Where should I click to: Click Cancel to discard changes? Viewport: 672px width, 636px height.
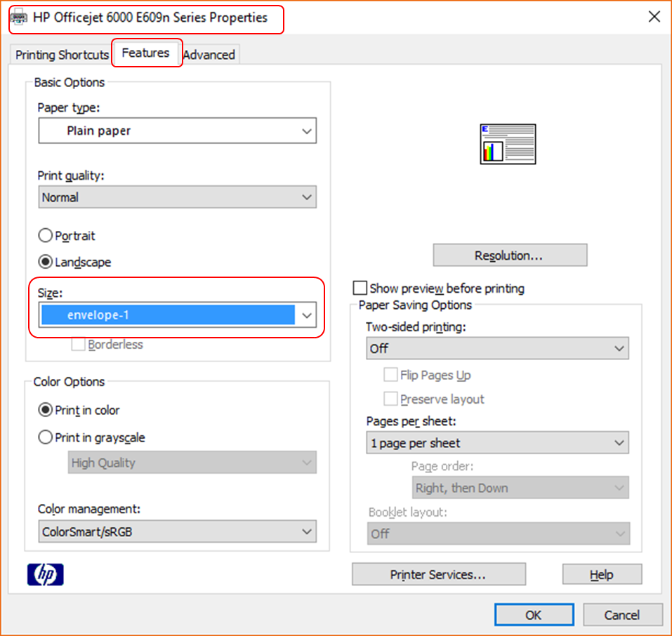pyautogui.click(x=622, y=615)
